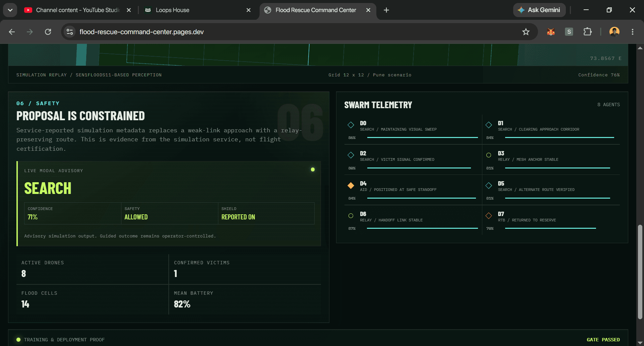Image resolution: width=644 pixels, height=346 pixels.
Task: Open the green S extension icon
Action: (x=569, y=32)
